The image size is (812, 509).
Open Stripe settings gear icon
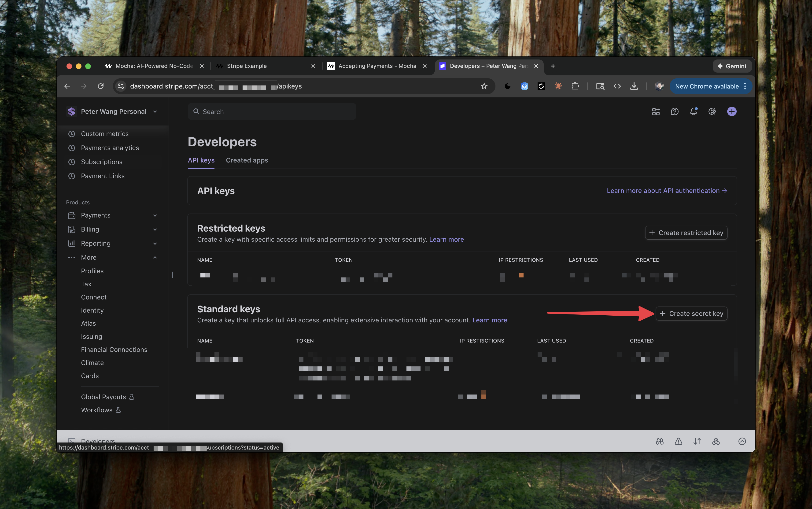pyautogui.click(x=712, y=111)
